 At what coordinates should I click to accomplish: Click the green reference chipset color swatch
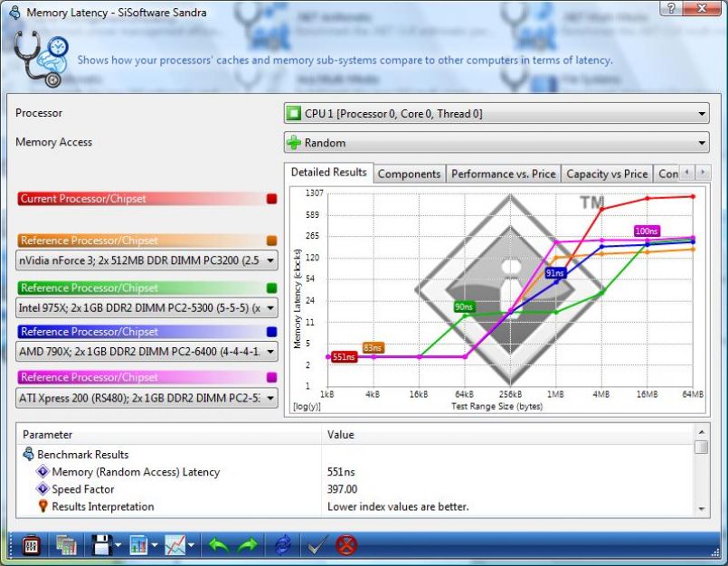pos(271,288)
